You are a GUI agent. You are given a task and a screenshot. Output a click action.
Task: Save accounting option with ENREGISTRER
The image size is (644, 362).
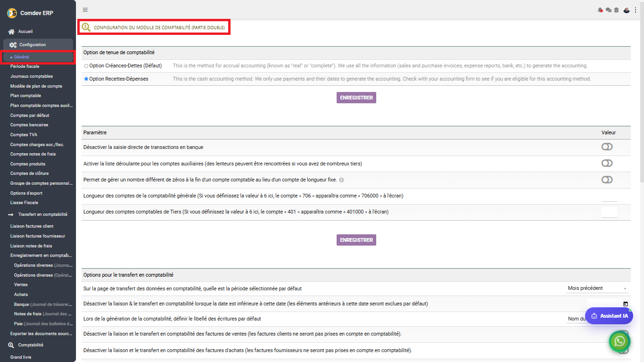356,98
